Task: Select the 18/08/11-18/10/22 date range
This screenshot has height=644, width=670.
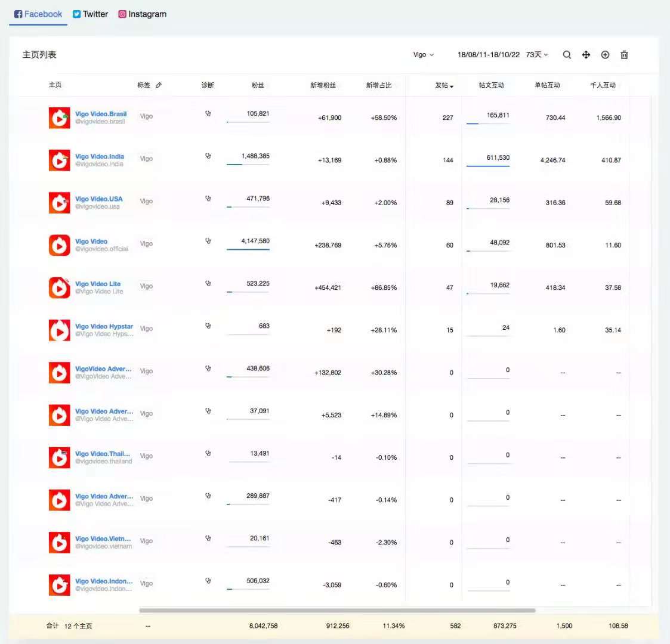Action: click(489, 55)
